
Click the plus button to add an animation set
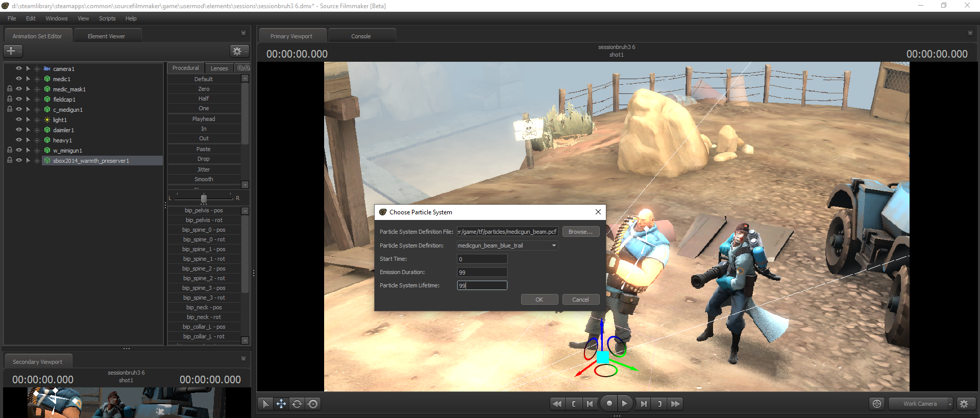(x=13, y=51)
